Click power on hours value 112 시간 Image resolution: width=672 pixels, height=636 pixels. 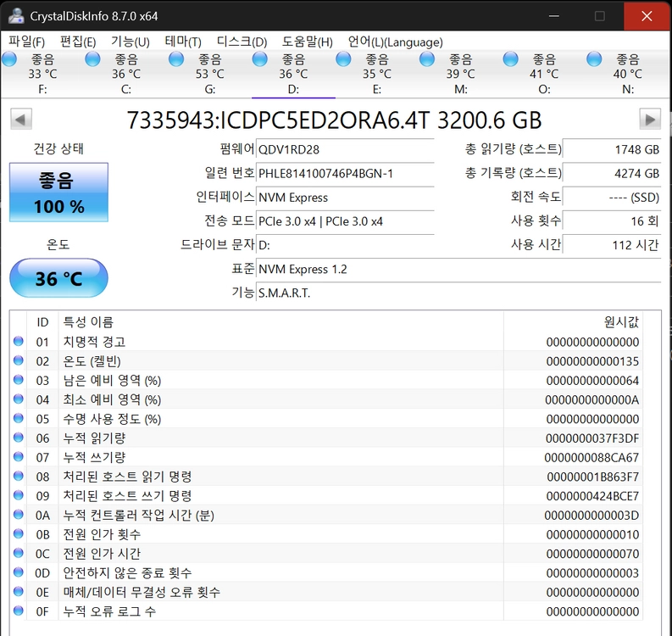coord(612,245)
